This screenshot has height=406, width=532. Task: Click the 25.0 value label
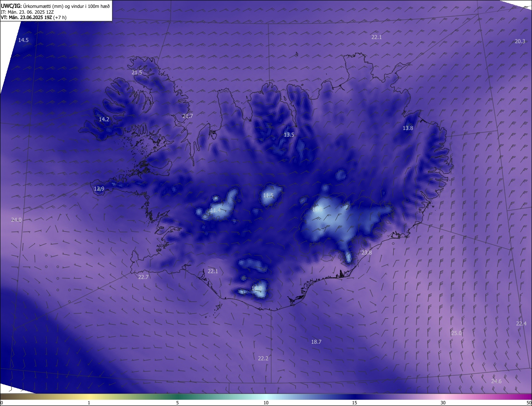pyautogui.click(x=456, y=333)
